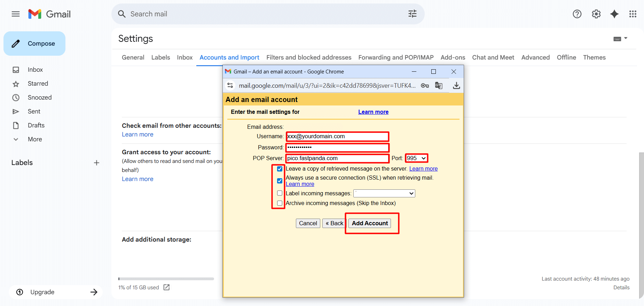
Task: Focus the POP Server input field
Action: (x=337, y=158)
